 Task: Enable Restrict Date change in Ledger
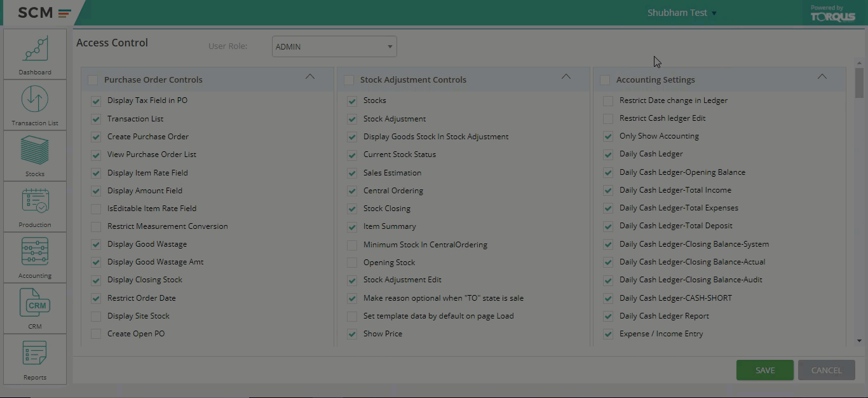pyautogui.click(x=608, y=100)
